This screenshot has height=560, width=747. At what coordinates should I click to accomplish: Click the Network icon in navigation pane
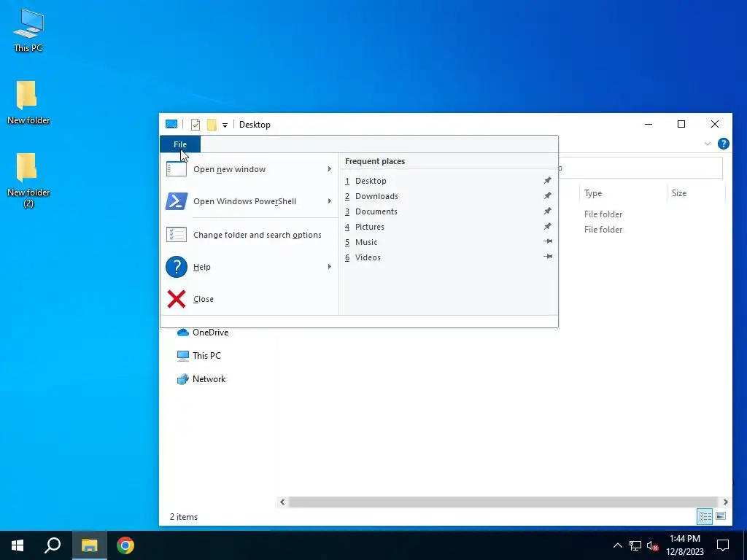tap(183, 379)
